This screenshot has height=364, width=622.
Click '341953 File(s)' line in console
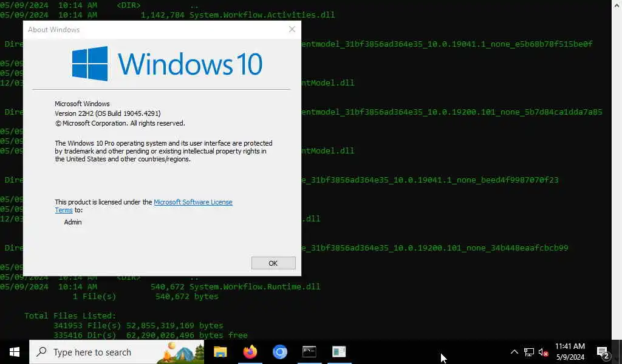pos(138,326)
